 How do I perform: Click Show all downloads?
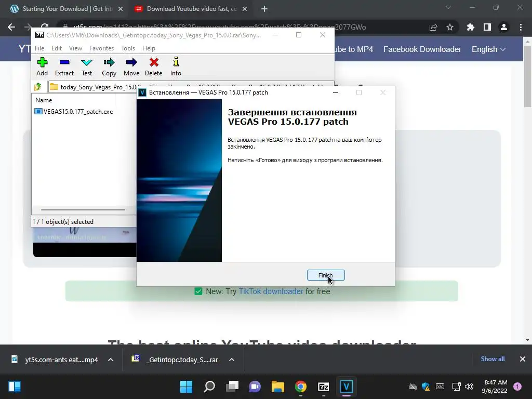tap(493, 359)
